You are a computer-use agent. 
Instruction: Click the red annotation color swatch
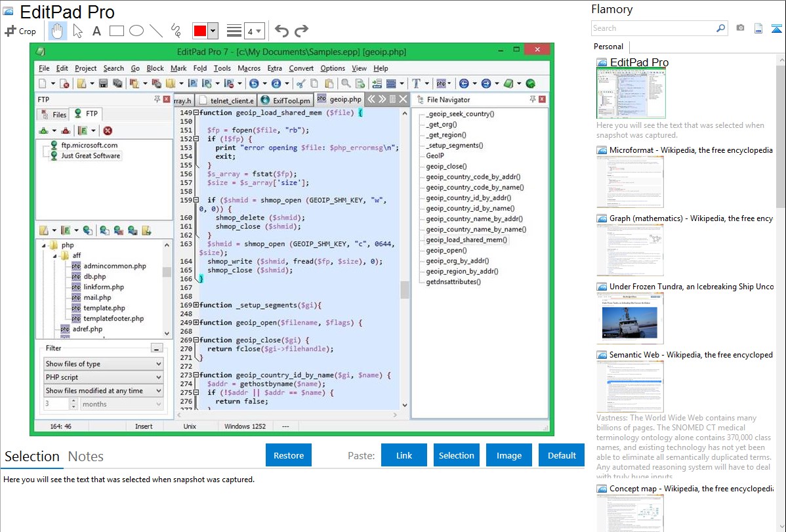[200, 31]
